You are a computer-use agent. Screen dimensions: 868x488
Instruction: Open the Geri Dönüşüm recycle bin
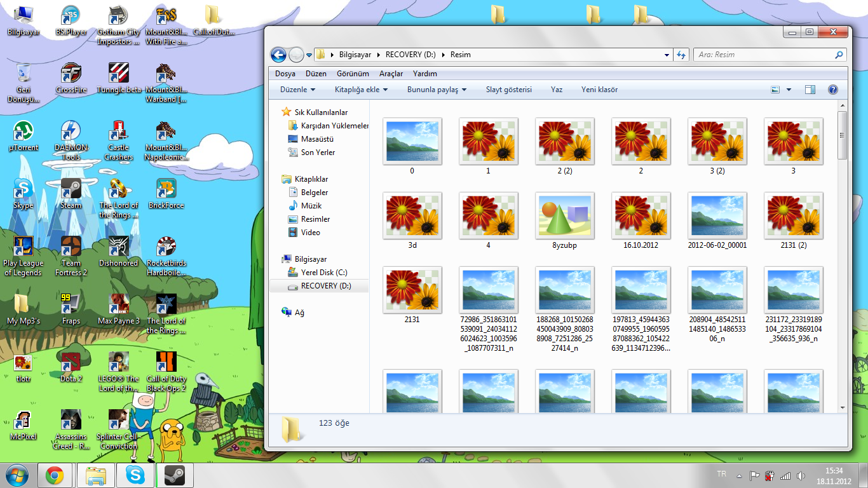24,83
